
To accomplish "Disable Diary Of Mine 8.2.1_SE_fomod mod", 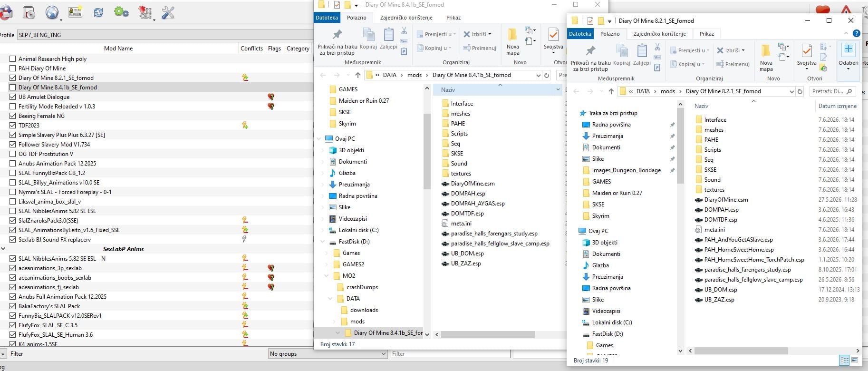I will coord(13,78).
